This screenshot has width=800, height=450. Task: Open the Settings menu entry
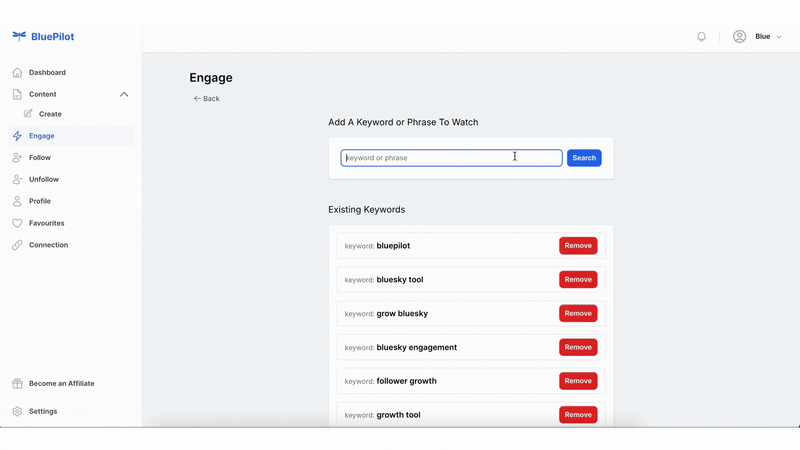tap(43, 411)
